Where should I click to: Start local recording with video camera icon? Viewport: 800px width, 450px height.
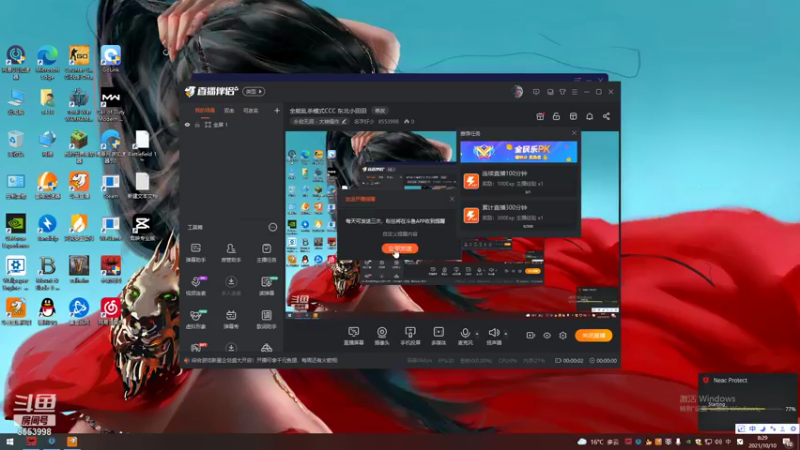click(x=531, y=335)
